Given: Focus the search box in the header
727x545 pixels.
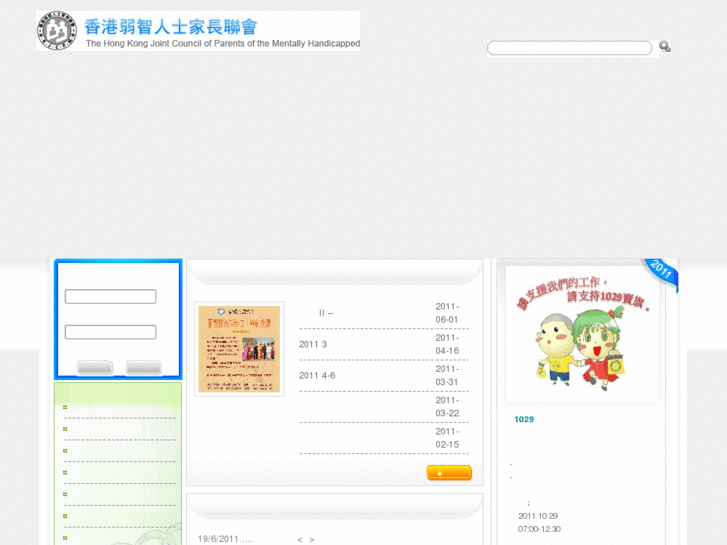Looking at the screenshot, I should point(569,48).
